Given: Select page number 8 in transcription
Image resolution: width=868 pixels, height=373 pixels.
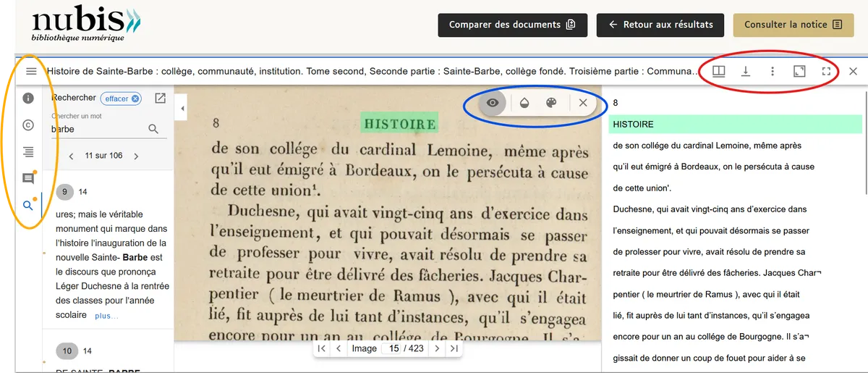Looking at the screenshot, I should (x=616, y=103).
